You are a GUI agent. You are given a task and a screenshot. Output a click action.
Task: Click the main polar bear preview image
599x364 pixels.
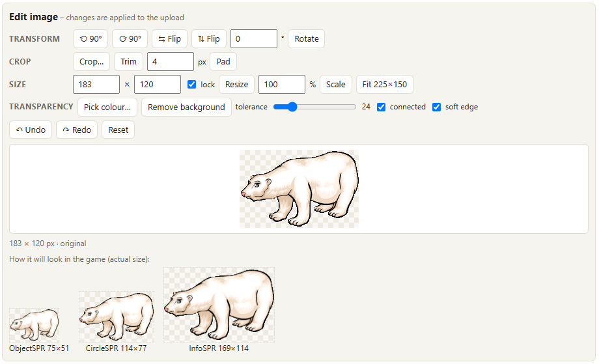pos(299,189)
